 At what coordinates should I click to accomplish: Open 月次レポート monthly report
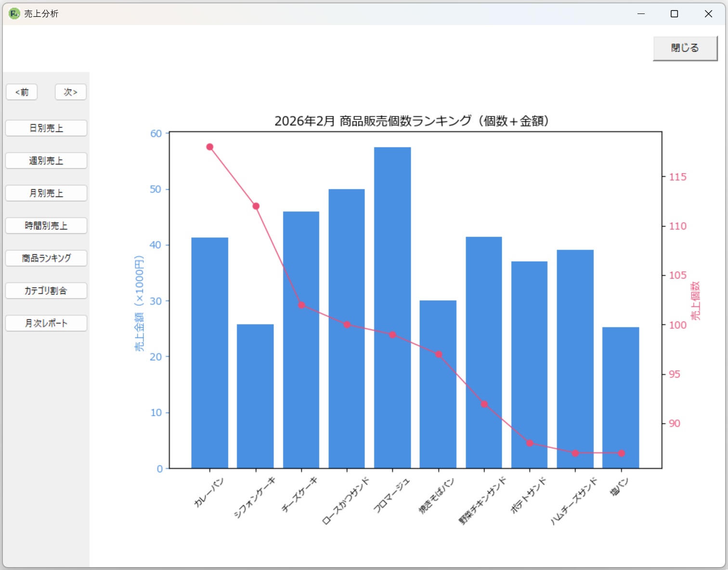46,323
